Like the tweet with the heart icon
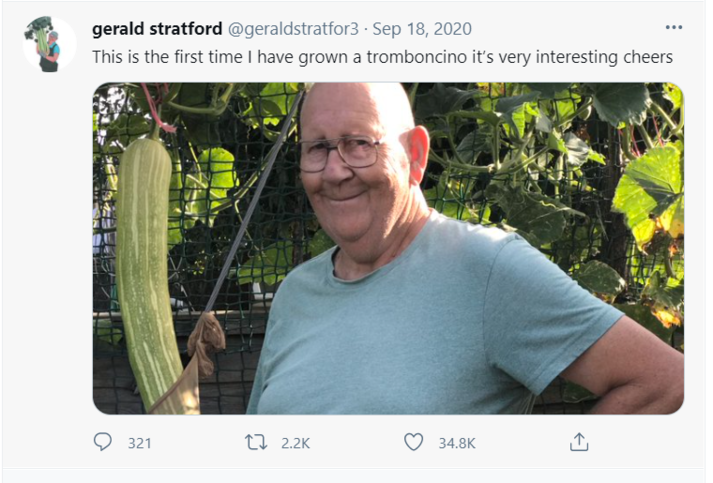 pos(413,441)
